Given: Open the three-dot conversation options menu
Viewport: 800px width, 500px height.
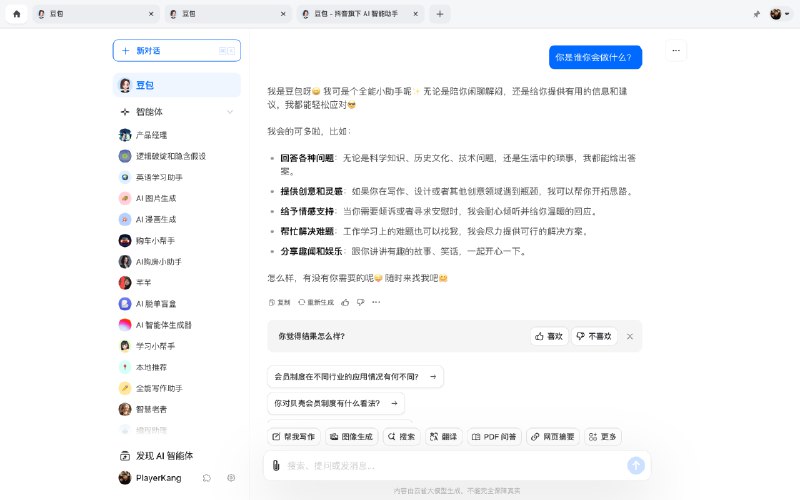Looking at the screenshot, I should [x=676, y=51].
